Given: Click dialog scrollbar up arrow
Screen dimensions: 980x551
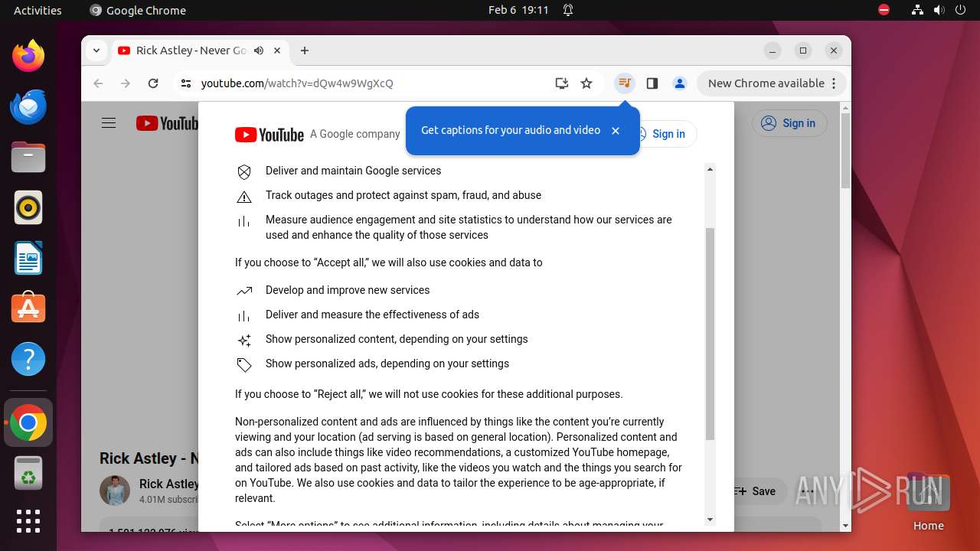Looking at the screenshot, I should [710, 169].
